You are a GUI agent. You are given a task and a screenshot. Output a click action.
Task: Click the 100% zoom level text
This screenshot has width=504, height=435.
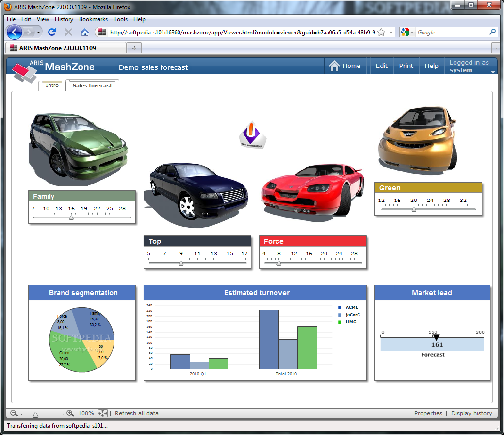tap(86, 413)
